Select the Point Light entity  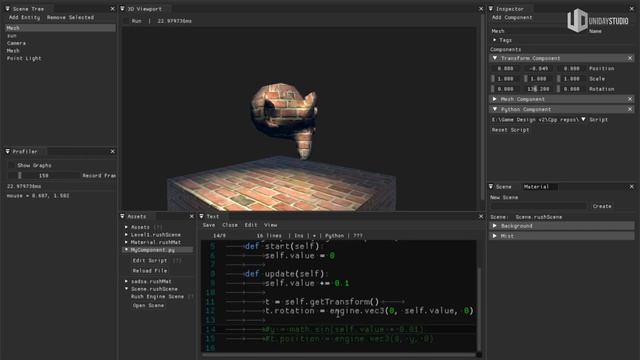24,58
